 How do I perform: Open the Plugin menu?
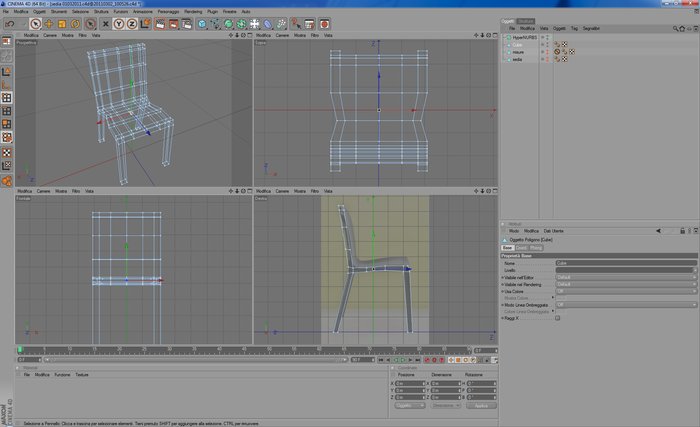point(212,12)
